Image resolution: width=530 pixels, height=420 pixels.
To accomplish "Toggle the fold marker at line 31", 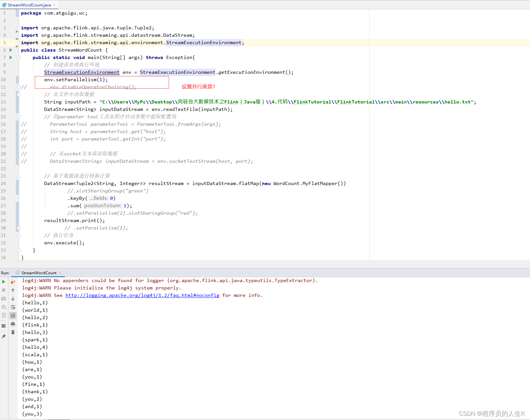I will (19, 235).
